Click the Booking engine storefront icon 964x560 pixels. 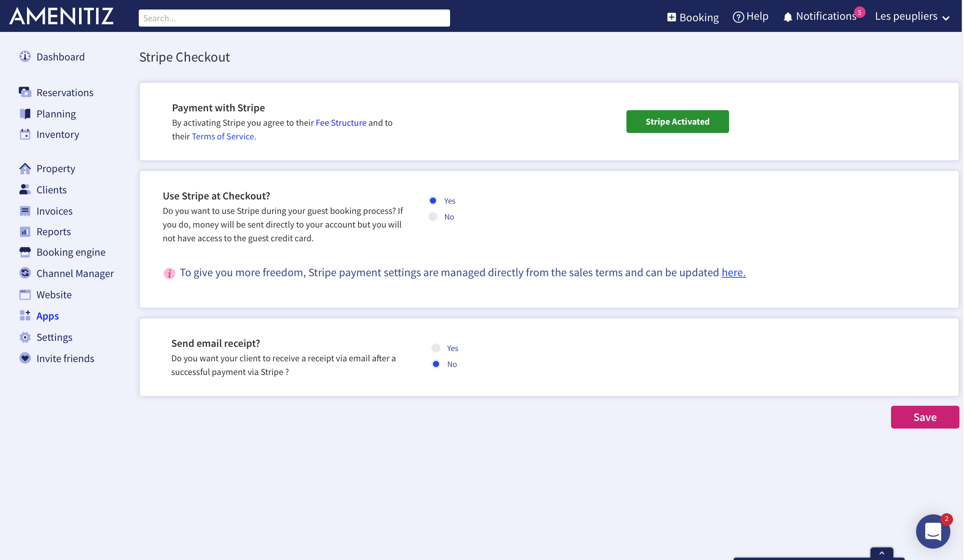[25, 252]
